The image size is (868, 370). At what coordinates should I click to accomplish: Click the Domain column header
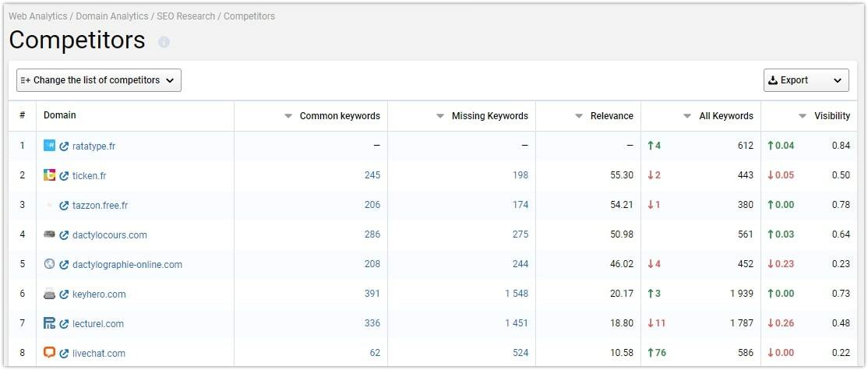[60, 115]
